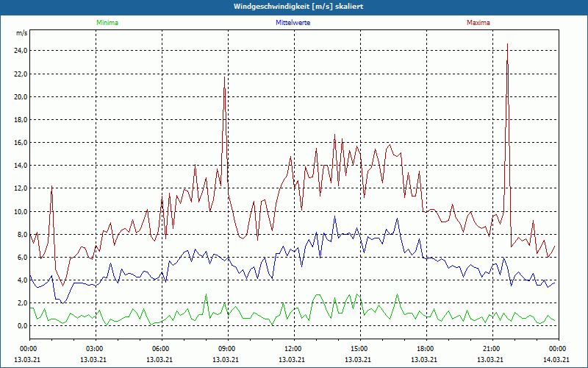Click the 24,0 y-axis value
The image size is (588, 368).
coord(21,51)
